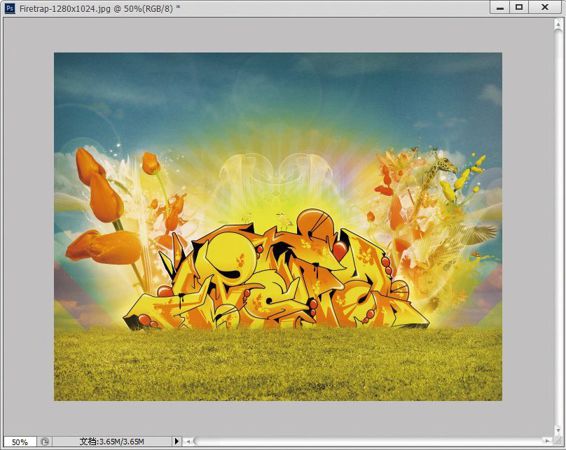
Task: Click the horizontal scrollbar left arrow
Action: pos(188,441)
